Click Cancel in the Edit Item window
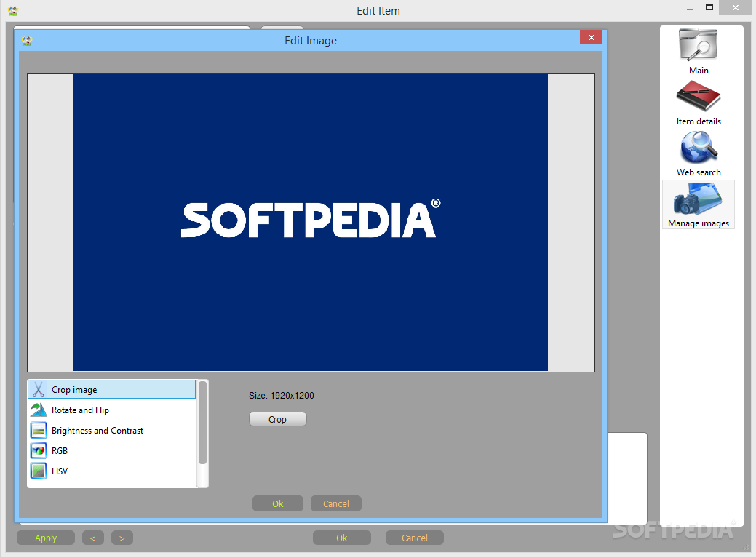The image size is (756, 558). pos(415,538)
